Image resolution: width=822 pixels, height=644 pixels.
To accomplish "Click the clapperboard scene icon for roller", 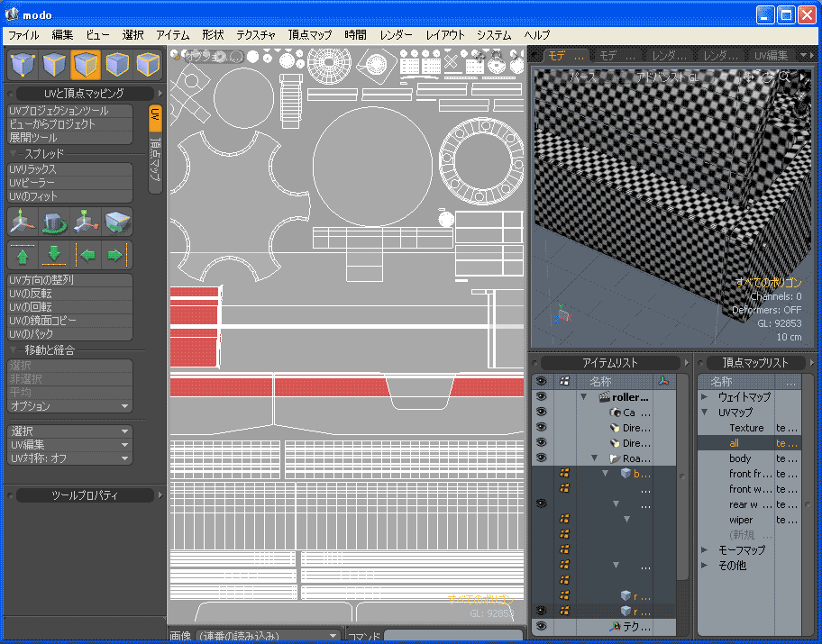I will (x=605, y=397).
